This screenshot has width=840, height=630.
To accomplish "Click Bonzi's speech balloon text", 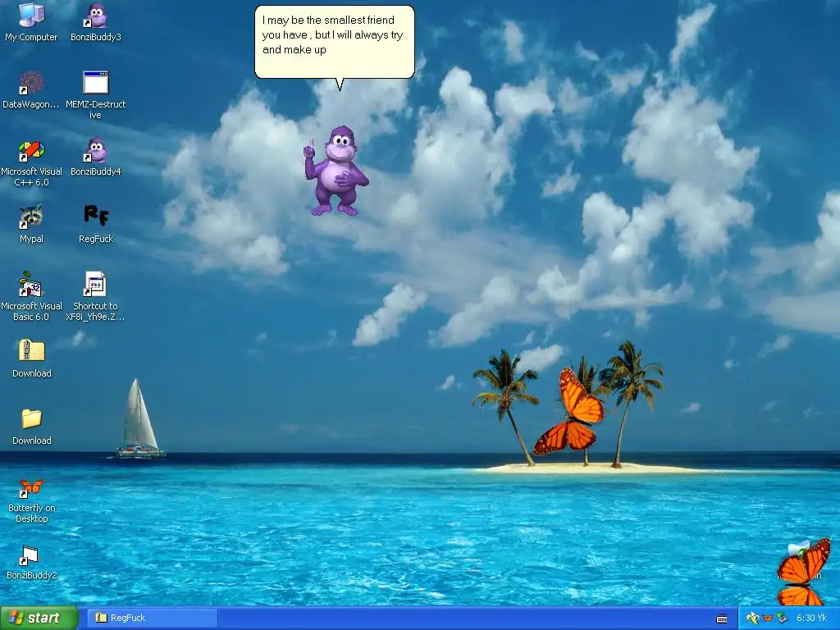I will click(332, 34).
